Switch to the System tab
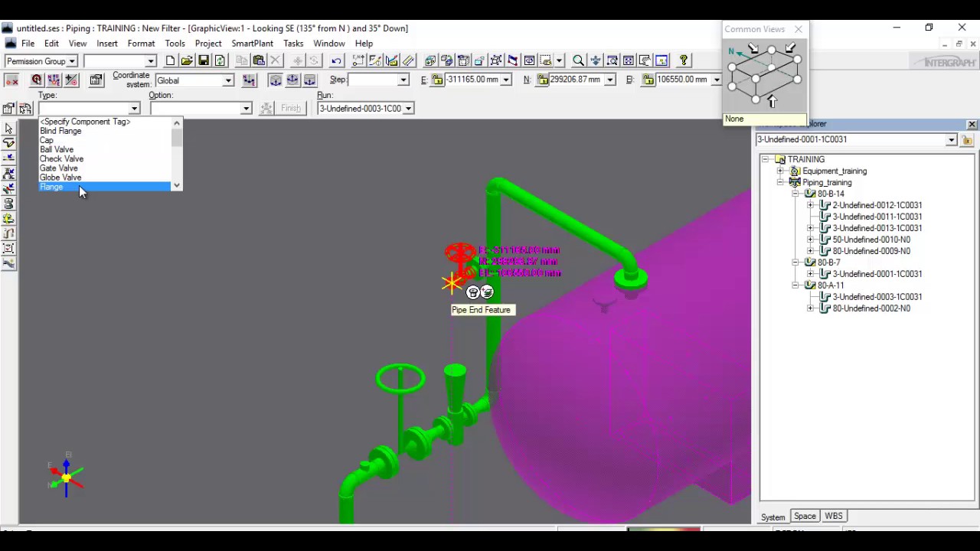The height and width of the screenshot is (551, 980). [x=773, y=517]
